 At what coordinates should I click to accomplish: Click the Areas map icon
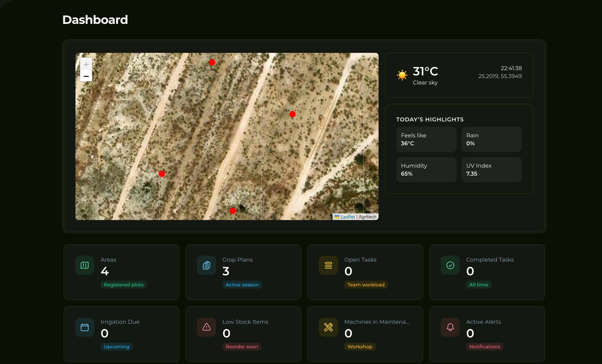[84, 265]
